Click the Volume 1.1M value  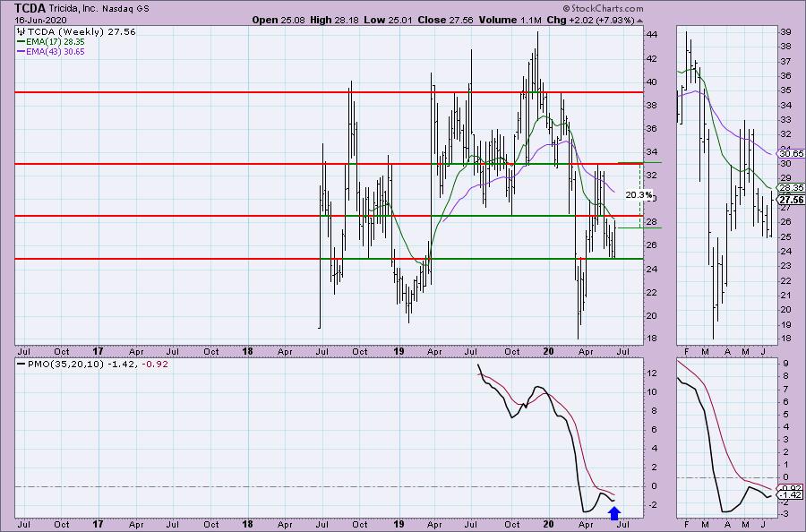point(510,20)
